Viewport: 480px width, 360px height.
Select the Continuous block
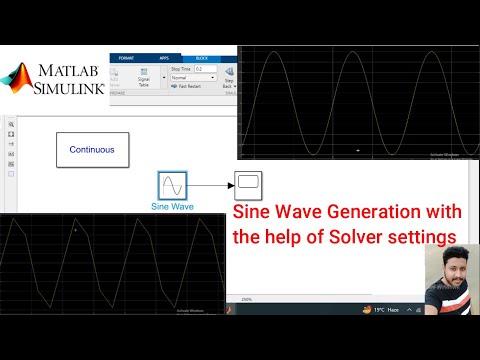click(x=93, y=150)
